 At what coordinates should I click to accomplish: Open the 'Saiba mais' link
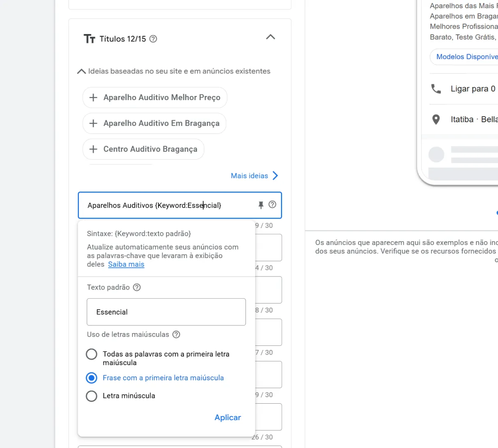click(x=126, y=264)
